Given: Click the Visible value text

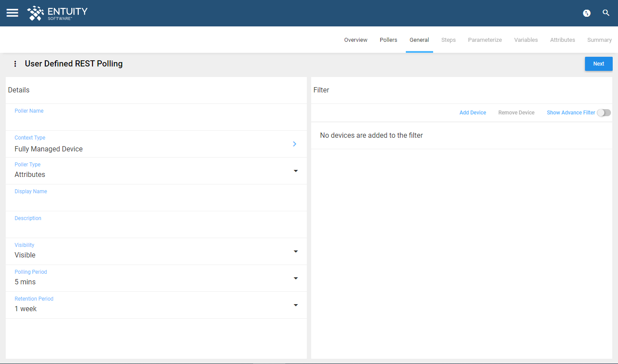Looking at the screenshot, I should pyautogui.click(x=25, y=255).
